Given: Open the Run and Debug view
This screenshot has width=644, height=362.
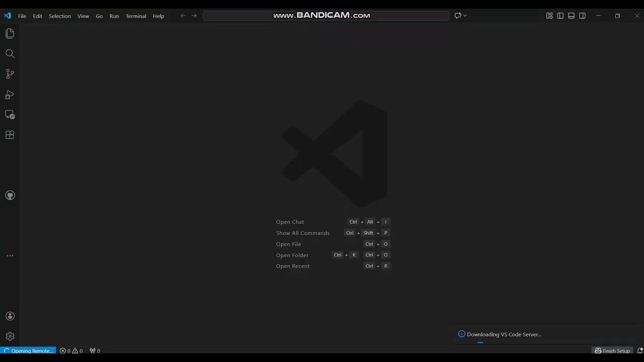Looking at the screenshot, I should pos(10,95).
